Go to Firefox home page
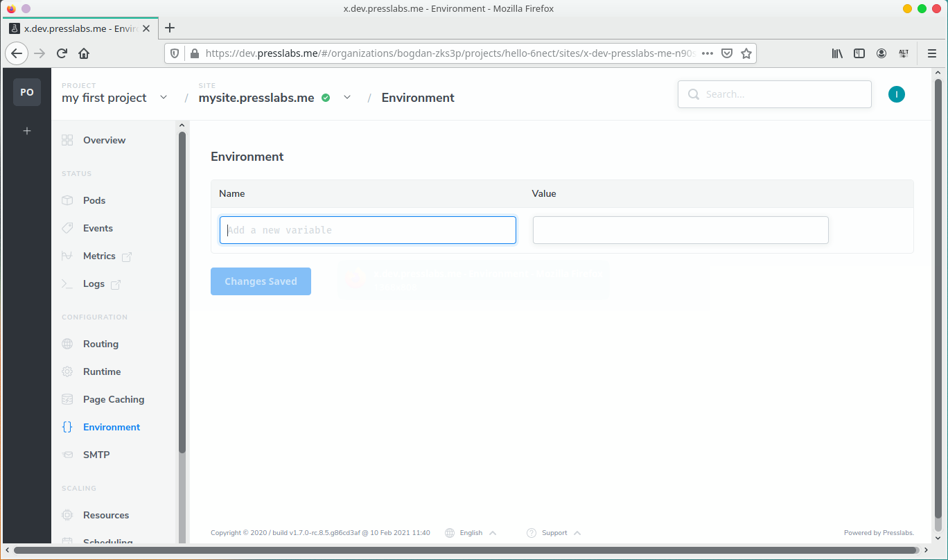The width and height of the screenshot is (948, 560). 84,53
